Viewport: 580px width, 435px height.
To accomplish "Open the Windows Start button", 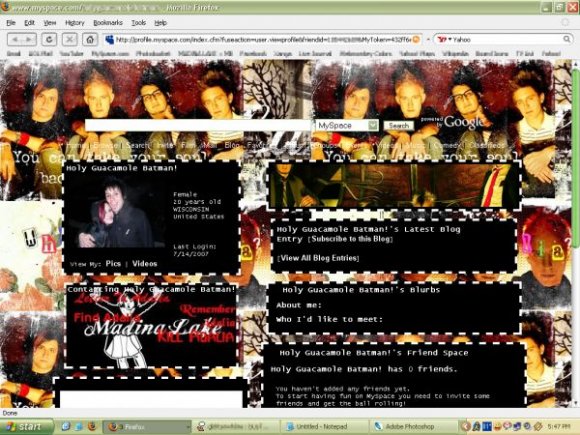I will click(x=26, y=426).
